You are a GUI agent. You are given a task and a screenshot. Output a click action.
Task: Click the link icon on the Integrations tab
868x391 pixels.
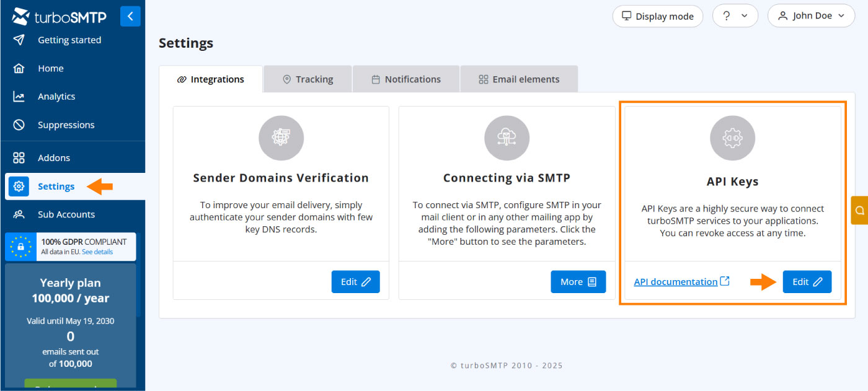(182, 79)
